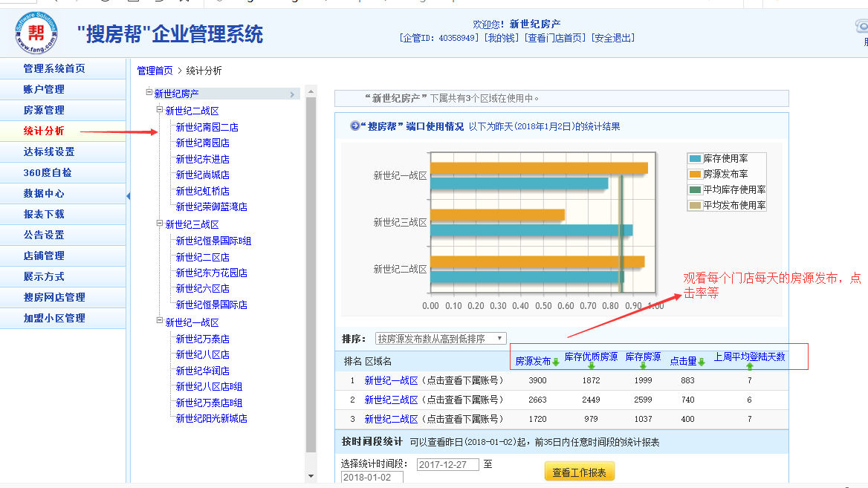Click the green arrow beside 点击量 column
868x488 pixels.
click(702, 362)
